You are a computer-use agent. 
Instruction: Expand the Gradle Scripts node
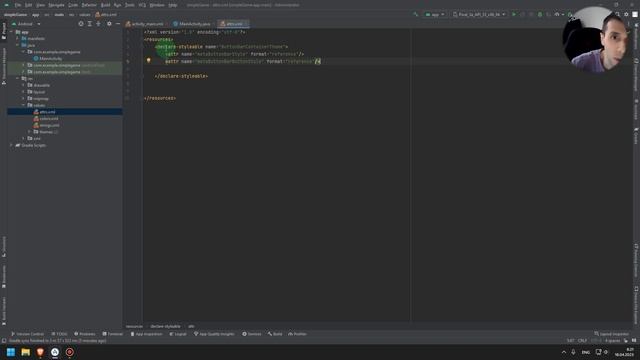11,145
